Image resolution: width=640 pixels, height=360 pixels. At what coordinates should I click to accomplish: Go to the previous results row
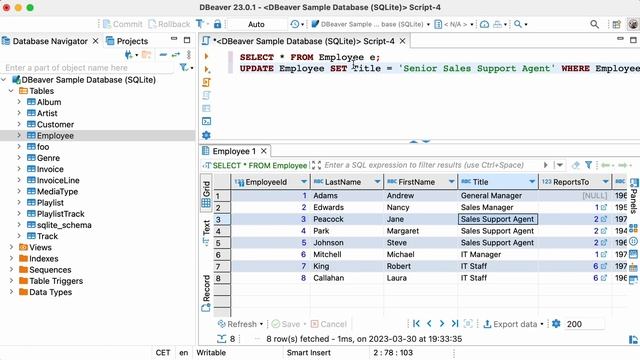429,324
